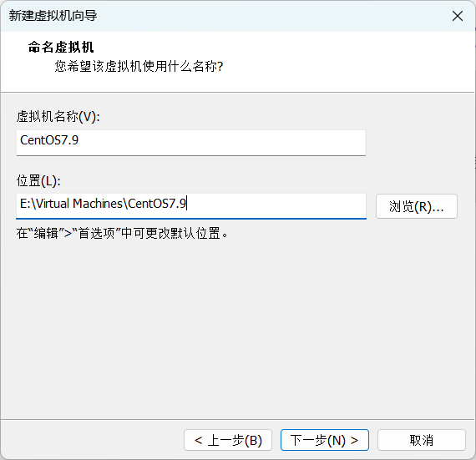Cancel the wizard with 取消
The image size is (476, 460).
[422, 440]
